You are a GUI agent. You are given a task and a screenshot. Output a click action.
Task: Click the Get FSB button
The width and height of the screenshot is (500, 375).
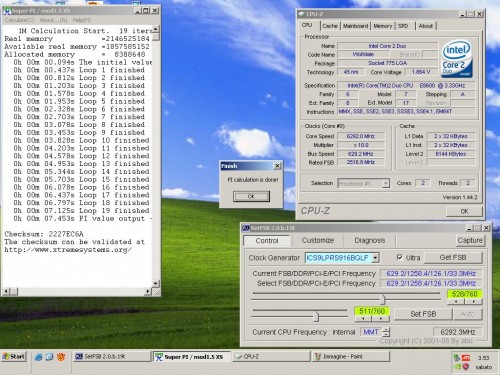click(x=453, y=257)
